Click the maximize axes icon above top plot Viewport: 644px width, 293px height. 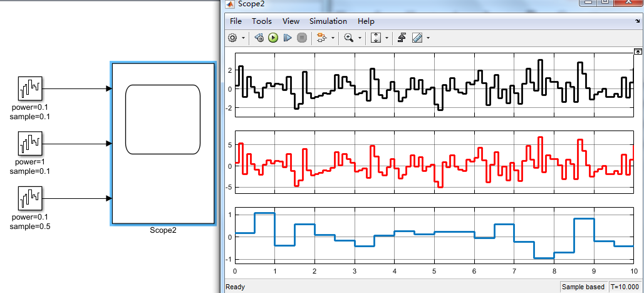(638, 51)
